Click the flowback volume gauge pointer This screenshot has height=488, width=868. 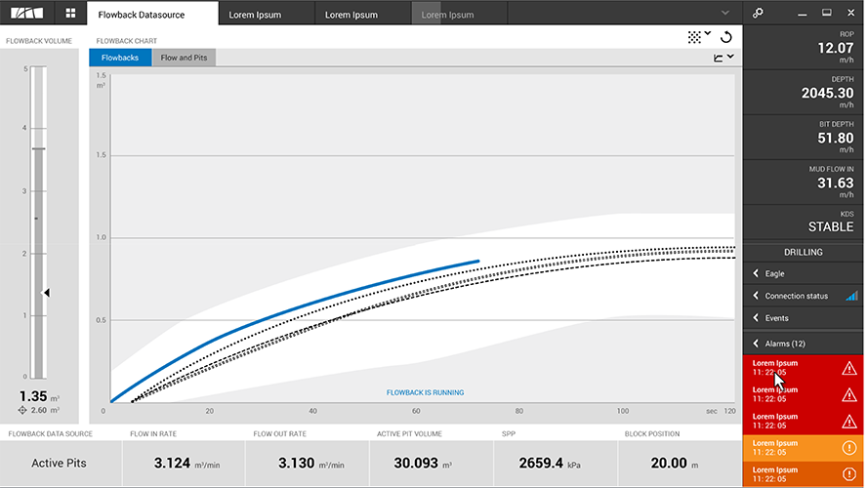pos(45,292)
